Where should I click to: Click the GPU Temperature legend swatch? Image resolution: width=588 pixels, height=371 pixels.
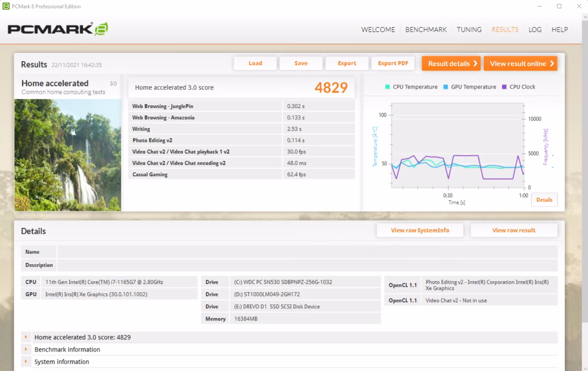coord(446,87)
